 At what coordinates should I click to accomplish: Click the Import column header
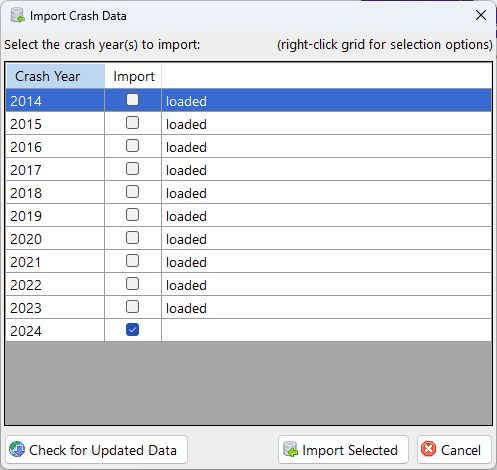133,76
